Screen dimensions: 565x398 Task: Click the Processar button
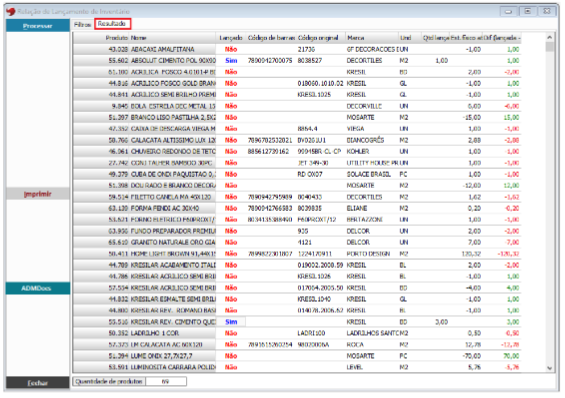click(x=38, y=26)
